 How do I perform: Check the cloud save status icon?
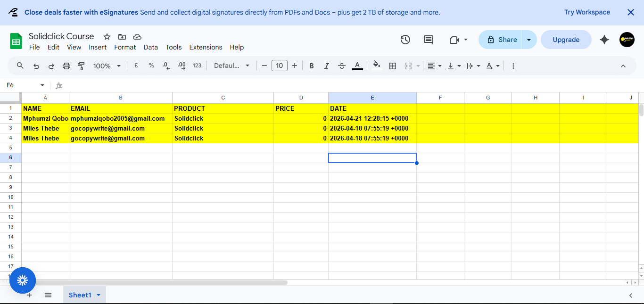[x=137, y=37]
